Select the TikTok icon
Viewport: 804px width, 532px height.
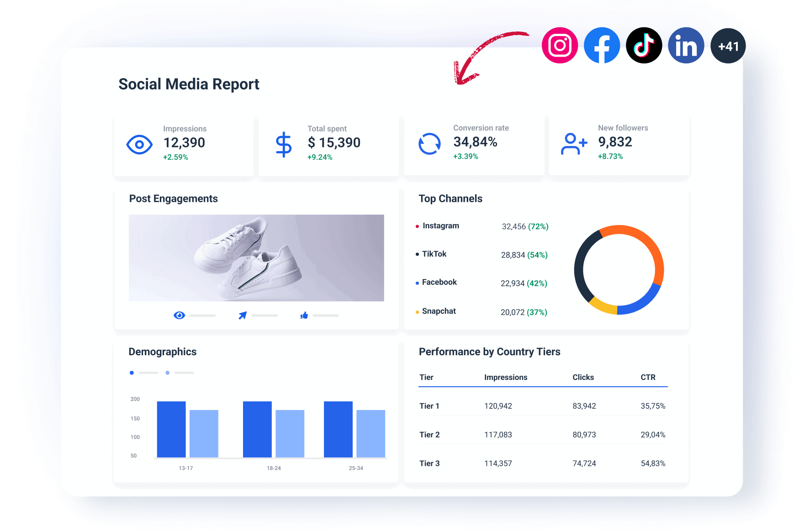(644, 45)
